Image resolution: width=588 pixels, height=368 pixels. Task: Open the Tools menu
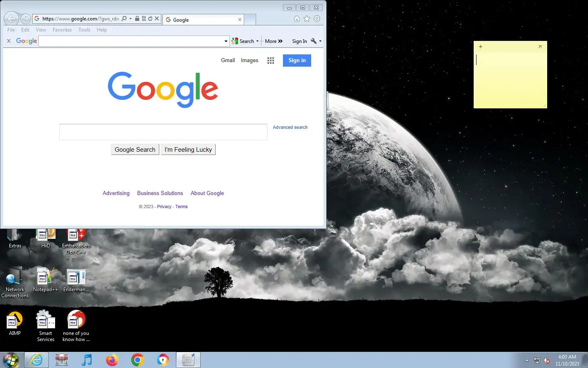(x=84, y=30)
